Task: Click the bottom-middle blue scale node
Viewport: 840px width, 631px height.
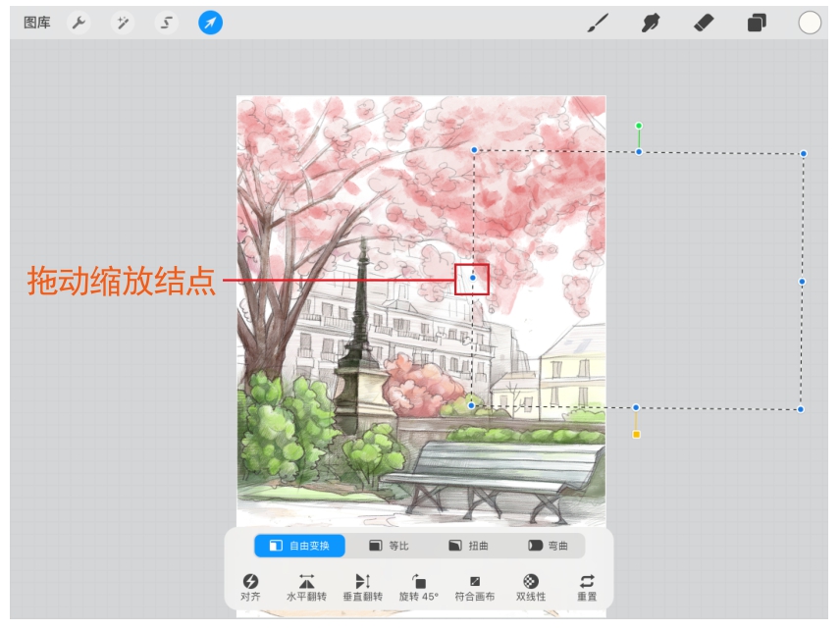Action: (x=636, y=407)
